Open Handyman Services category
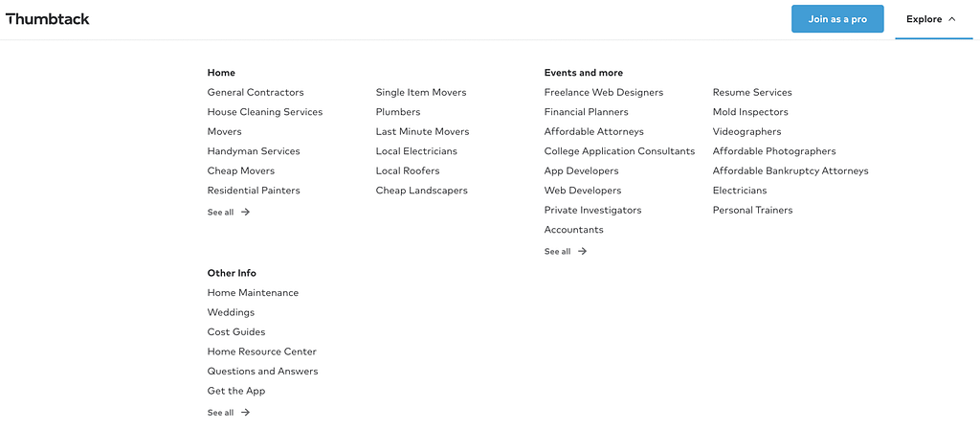Viewport: 980px width, 430px height. tap(254, 151)
